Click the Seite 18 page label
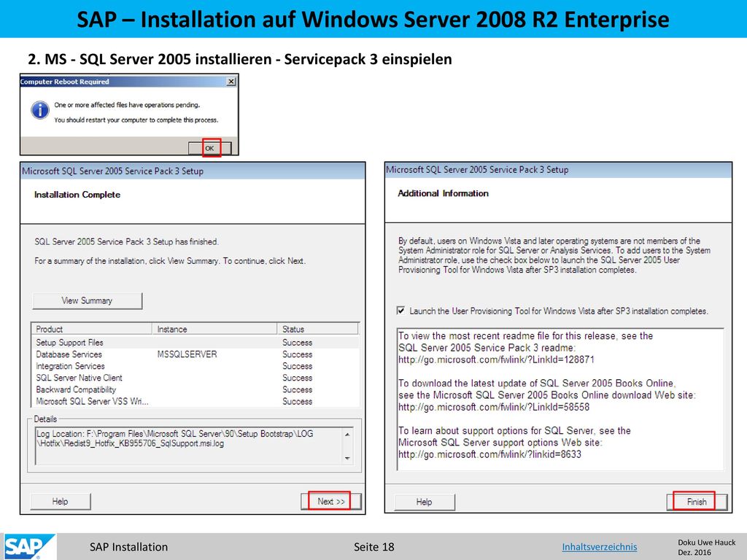 pos(374,547)
